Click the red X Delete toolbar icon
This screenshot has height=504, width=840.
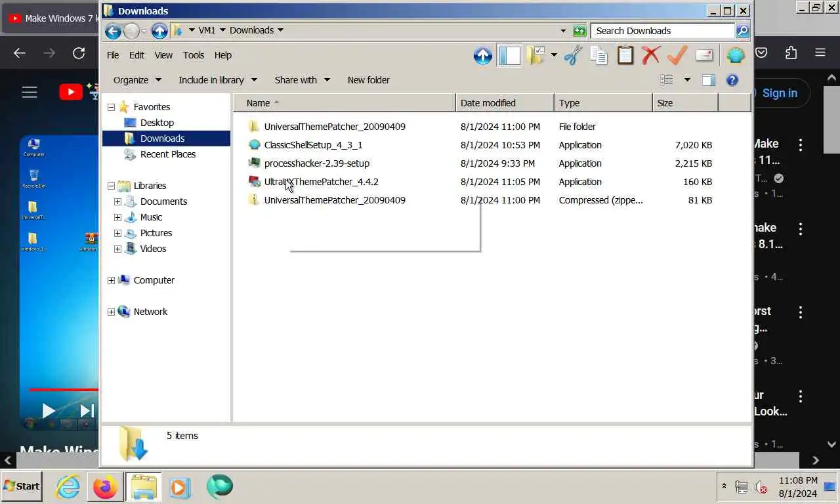pos(651,56)
